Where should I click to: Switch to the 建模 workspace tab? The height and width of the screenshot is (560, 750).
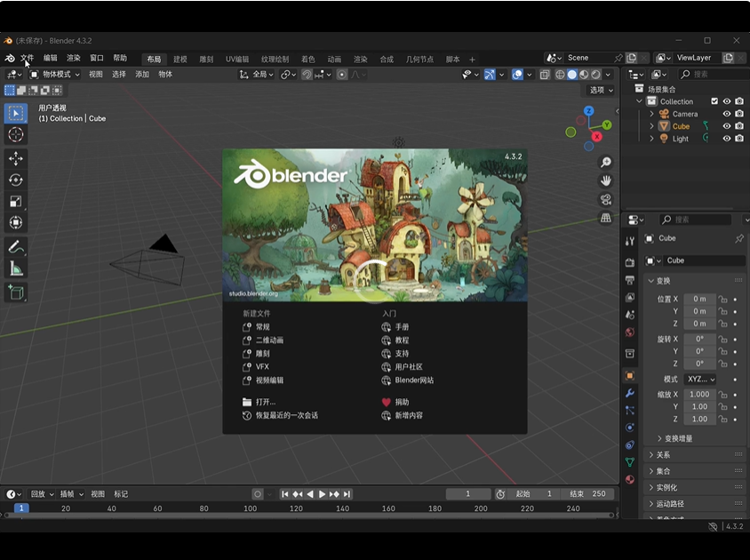(x=180, y=60)
